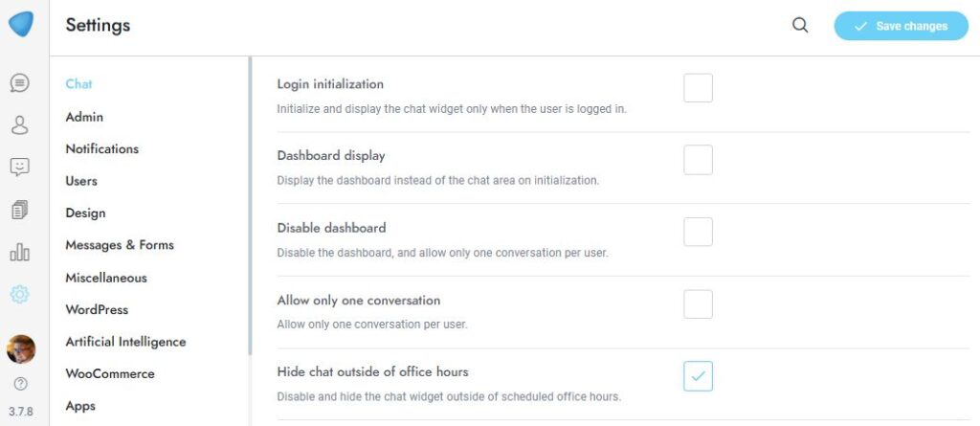The image size is (980, 426).
Task: Enable the Login initialization checkbox
Action: coord(698,88)
